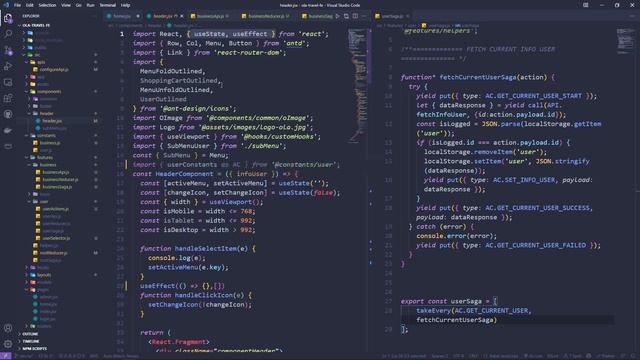The height and width of the screenshot is (360, 640).
Task: Collapse the header folder in Explorer
Action: point(46,113)
